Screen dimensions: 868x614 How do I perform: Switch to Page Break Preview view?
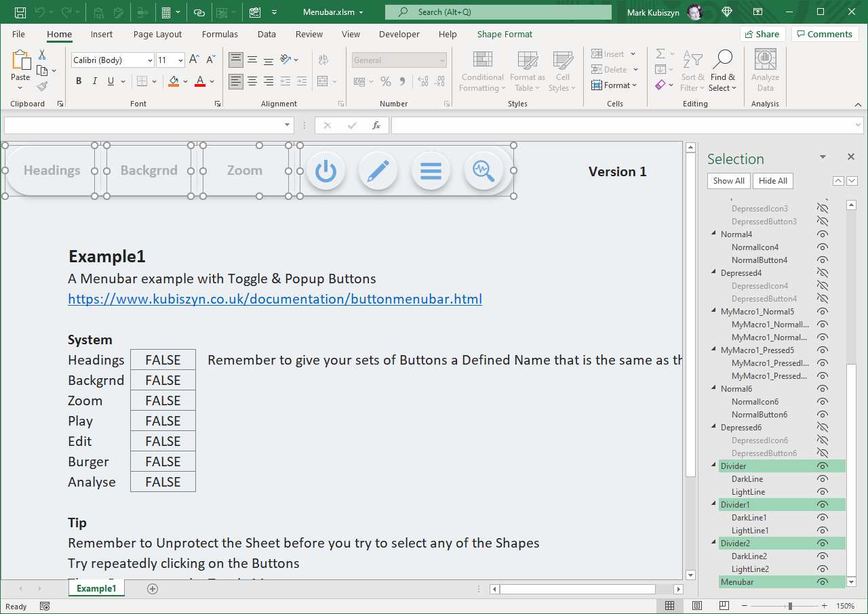[x=724, y=606]
